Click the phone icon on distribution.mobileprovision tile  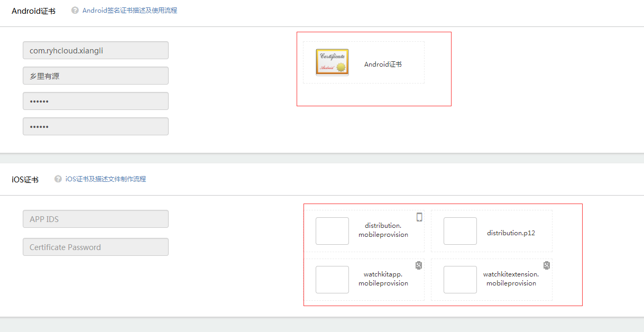pyautogui.click(x=419, y=217)
